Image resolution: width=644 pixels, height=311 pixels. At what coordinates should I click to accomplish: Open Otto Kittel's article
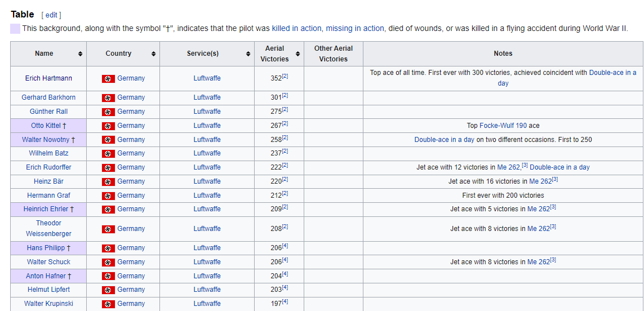point(46,125)
